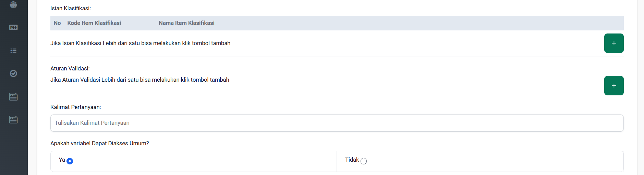This screenshot has height=175, width=644.
Task: Focus the Tulisakan Kalimat Pertanyaan field
Action: tap(337, 123)
